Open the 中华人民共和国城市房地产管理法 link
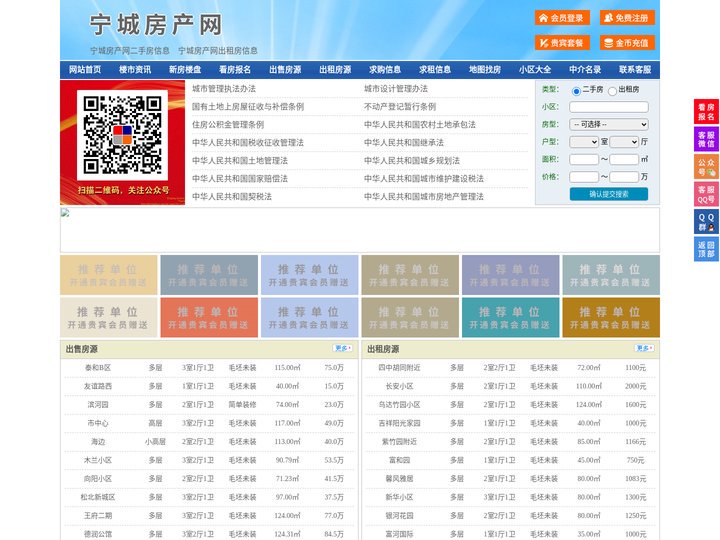The image size is (720, 540). point(424,197)
